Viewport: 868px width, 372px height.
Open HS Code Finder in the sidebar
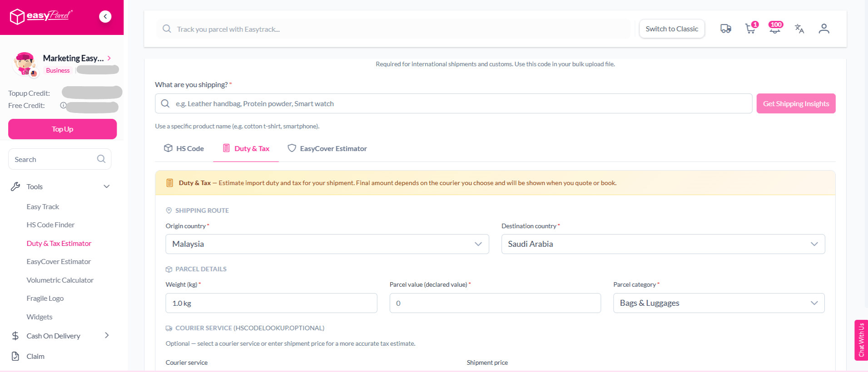point(50,225)
